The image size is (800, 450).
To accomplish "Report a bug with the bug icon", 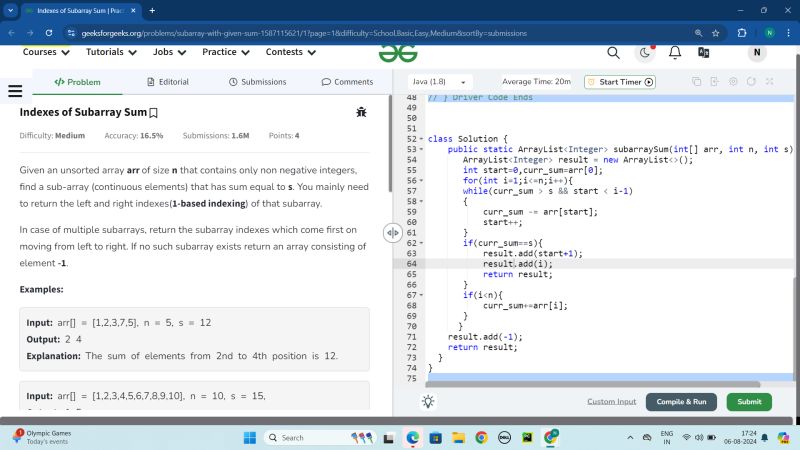I will coord(361,112).
